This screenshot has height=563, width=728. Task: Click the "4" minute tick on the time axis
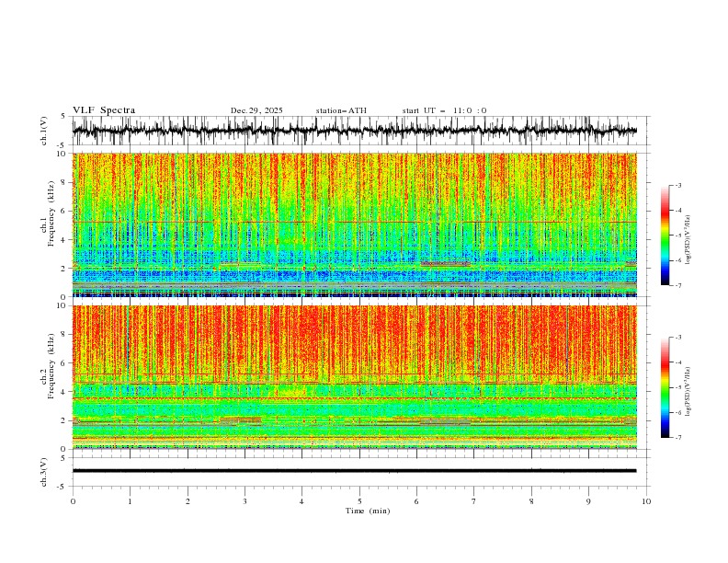pyautogui.click(x=302, y=501)
